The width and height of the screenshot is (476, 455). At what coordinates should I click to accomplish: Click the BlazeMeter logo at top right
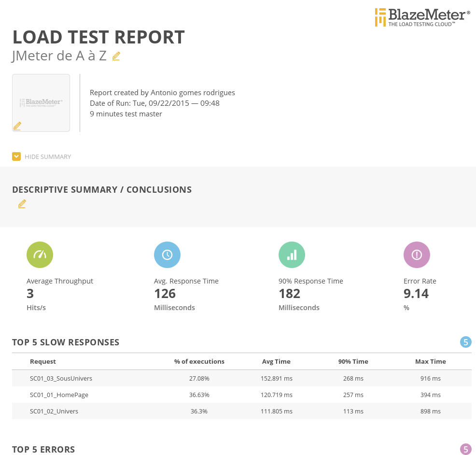(422, 17)
